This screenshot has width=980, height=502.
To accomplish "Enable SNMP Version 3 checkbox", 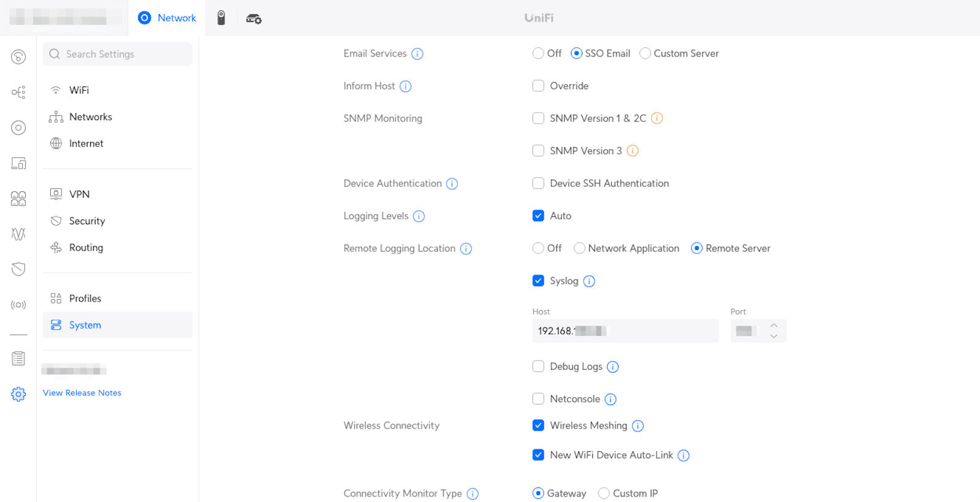I will (x=538, y=151).
